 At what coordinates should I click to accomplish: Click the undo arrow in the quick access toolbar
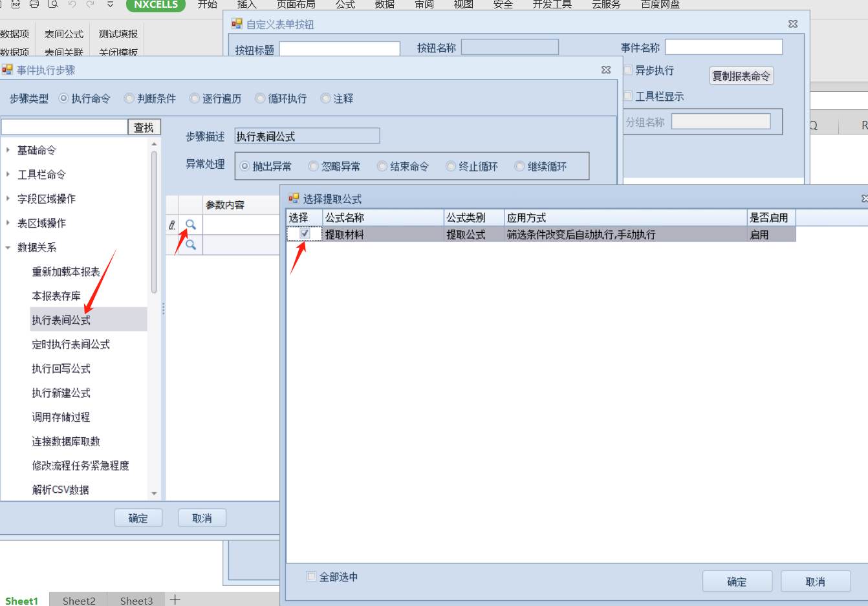pyautogui.click(x=72, y=4)
